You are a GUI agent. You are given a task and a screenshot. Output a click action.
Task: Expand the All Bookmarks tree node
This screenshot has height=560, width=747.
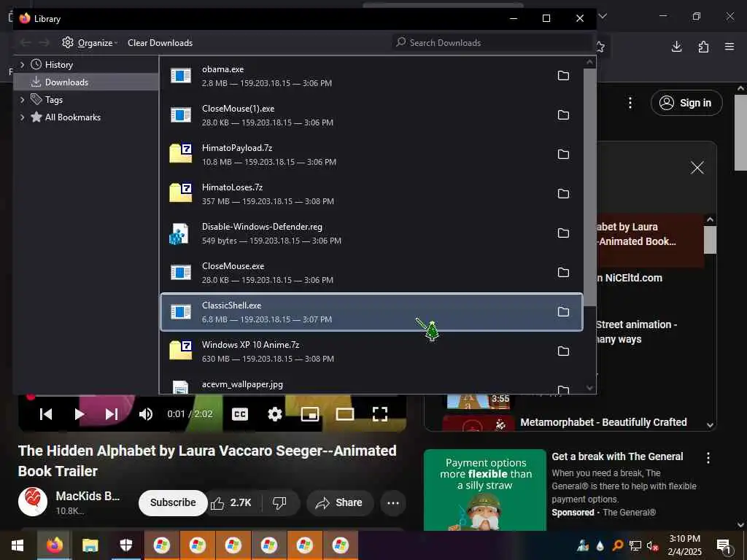(x=22, y=117)
